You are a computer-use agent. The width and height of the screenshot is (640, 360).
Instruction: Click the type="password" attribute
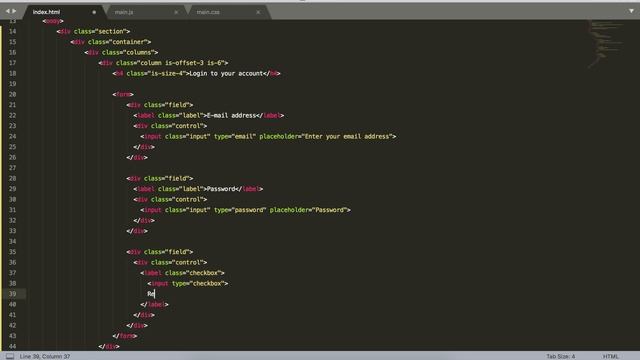tap(240, 210)
